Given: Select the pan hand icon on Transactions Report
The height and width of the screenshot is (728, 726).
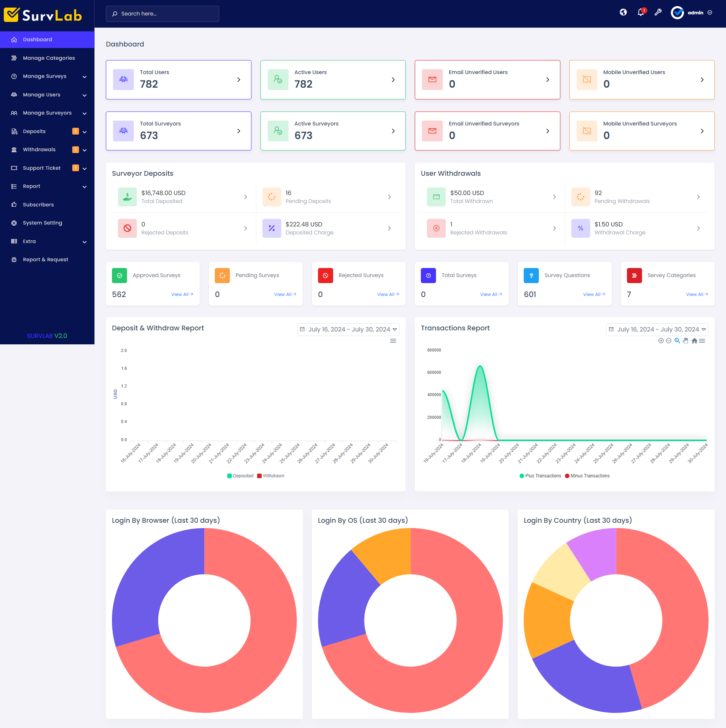Looking at the screenshot, I should [686, 341].
